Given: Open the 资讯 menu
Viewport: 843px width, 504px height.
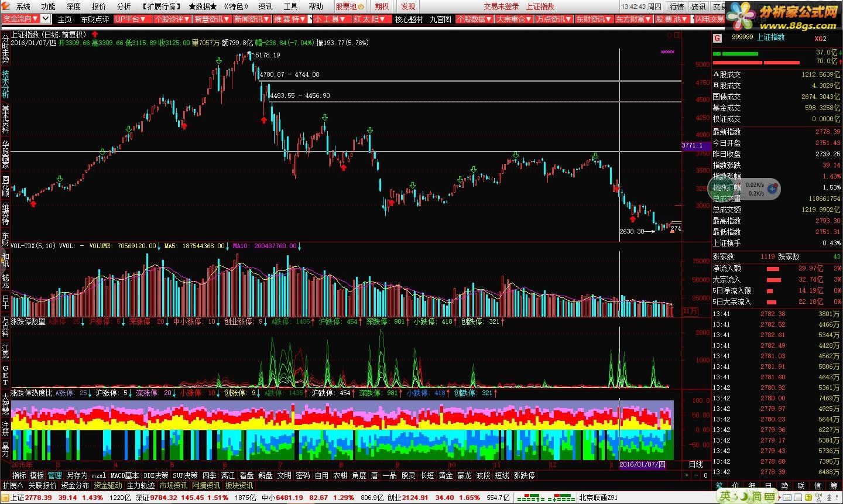Looking at the screenshot, I should [265, 7].
